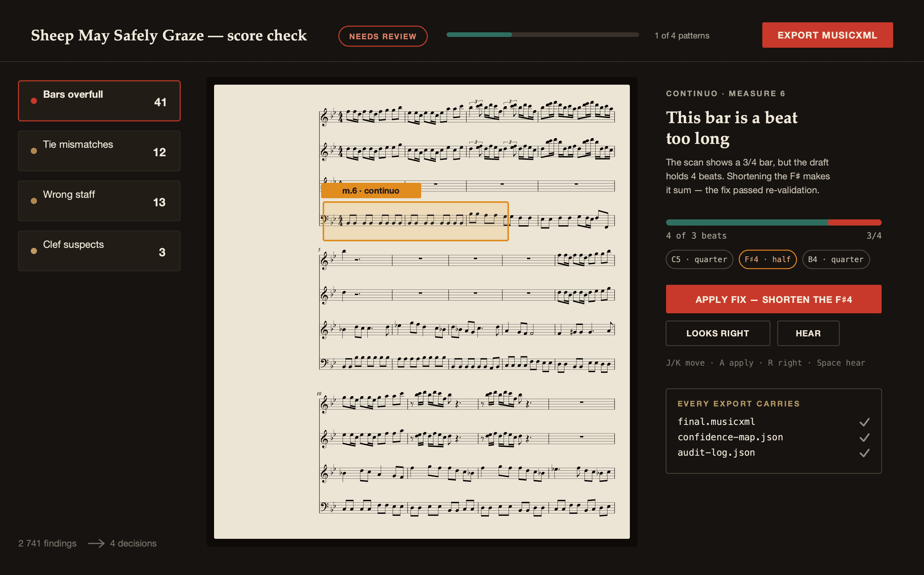Select the F#4 half note chip
The image size is (924, 575).
click(768, 259)
